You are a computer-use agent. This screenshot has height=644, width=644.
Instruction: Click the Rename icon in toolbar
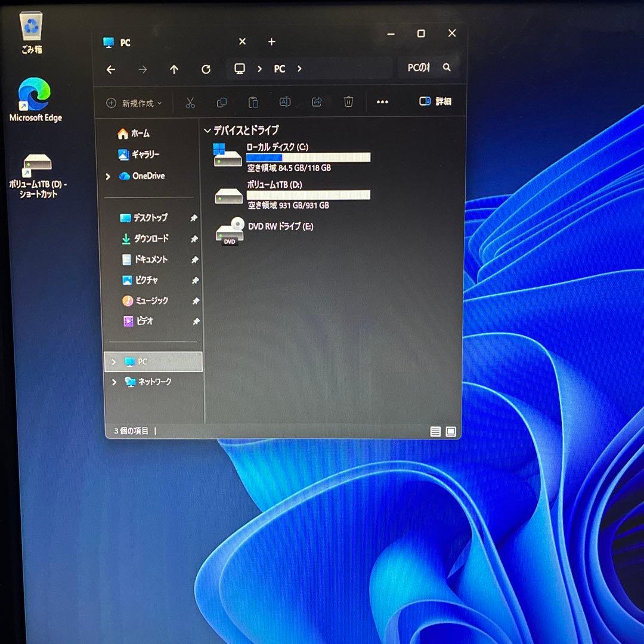tap(285, 103)
